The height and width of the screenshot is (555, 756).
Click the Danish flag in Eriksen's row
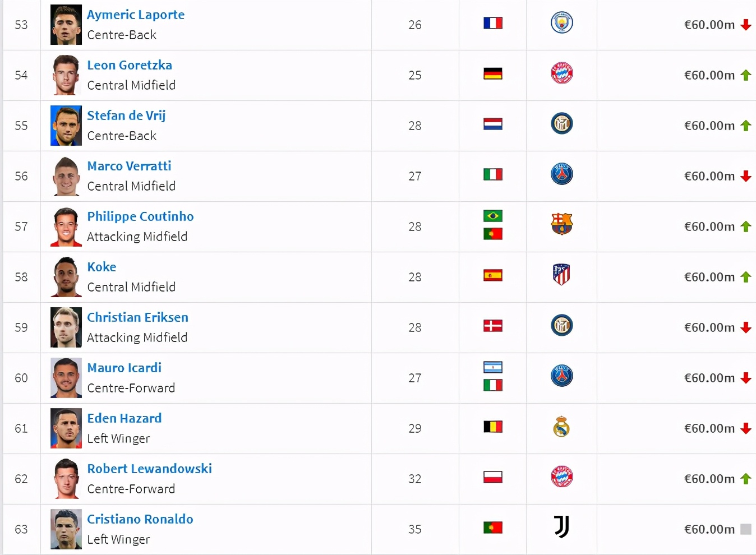click(493, 326)
